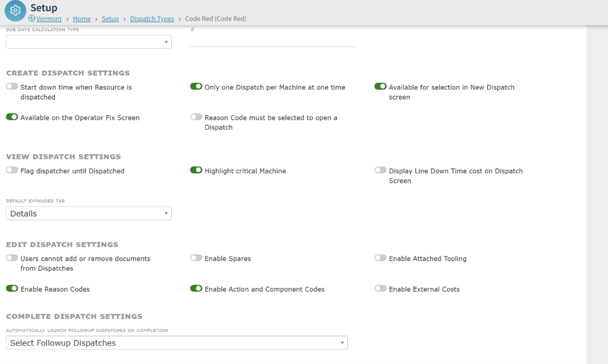Enable Reason Code must be selected toggle

tap(196, 117)
